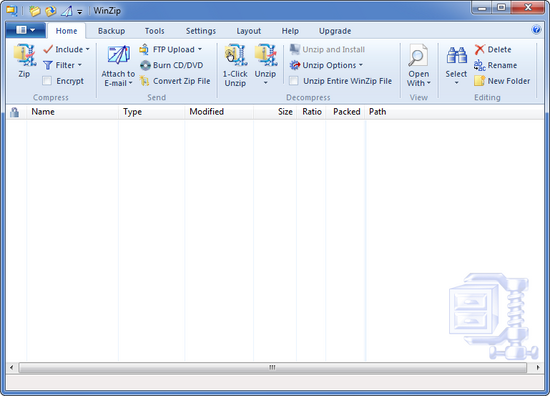Click the horizontal scrollbar right arrow
The image size is (550, 396).
538,368
